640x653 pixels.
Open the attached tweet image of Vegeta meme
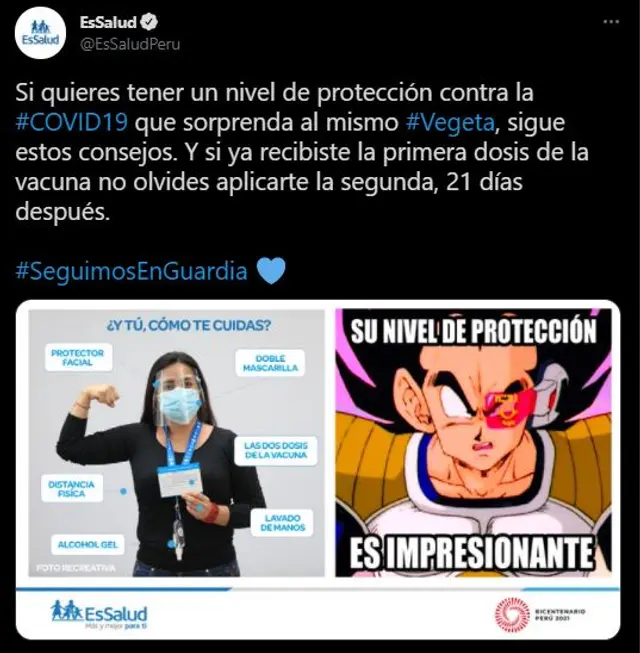pyautogui.click(x=473, y=443)
